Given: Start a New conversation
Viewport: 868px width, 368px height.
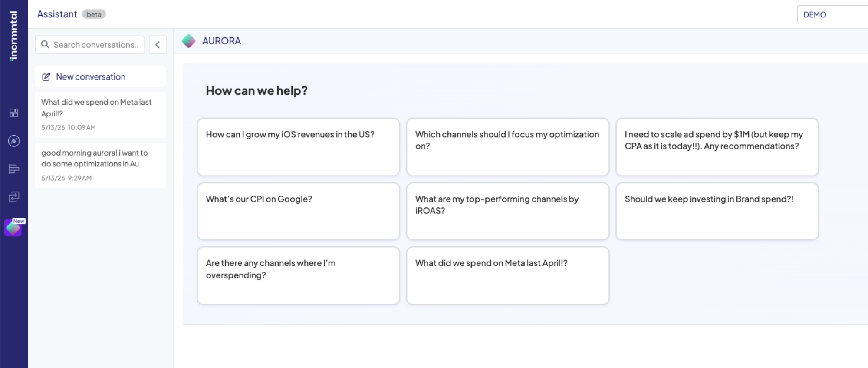Looking at the screenshot, I should click(x=100, y=77).
